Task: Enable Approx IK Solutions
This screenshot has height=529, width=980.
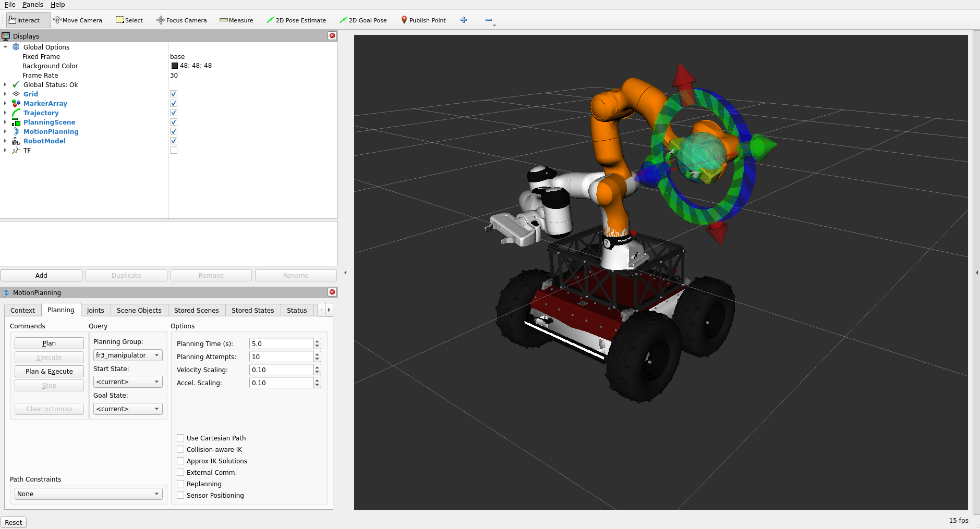Action: pyautogui.click(x=180, y=461)
